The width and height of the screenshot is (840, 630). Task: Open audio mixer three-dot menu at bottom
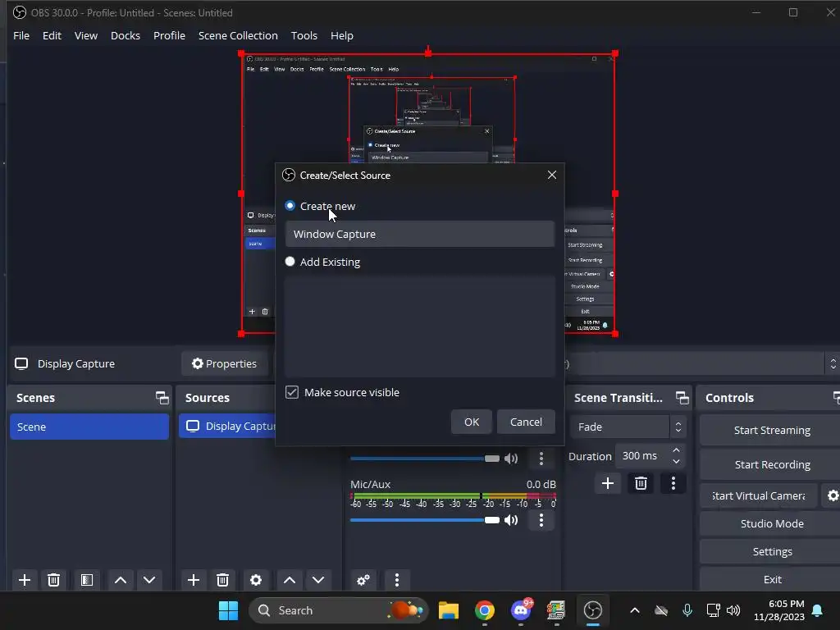[397, 580]
